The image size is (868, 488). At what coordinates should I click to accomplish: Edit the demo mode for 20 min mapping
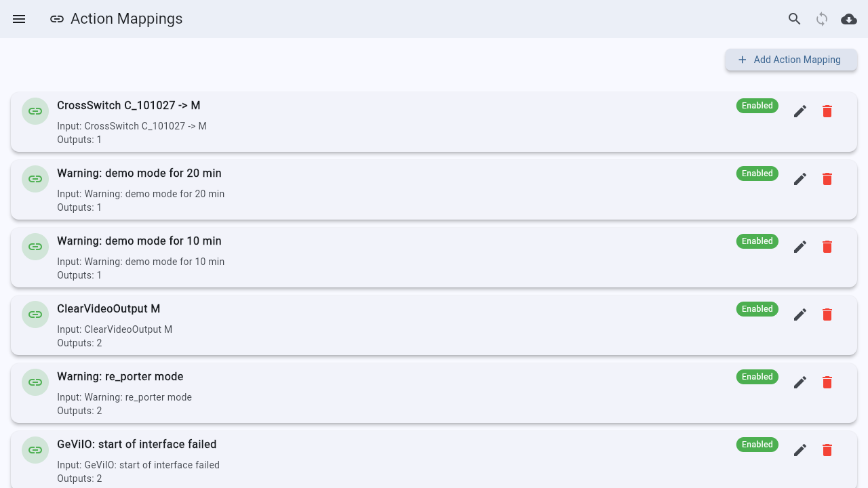click(x=800, y=179)
